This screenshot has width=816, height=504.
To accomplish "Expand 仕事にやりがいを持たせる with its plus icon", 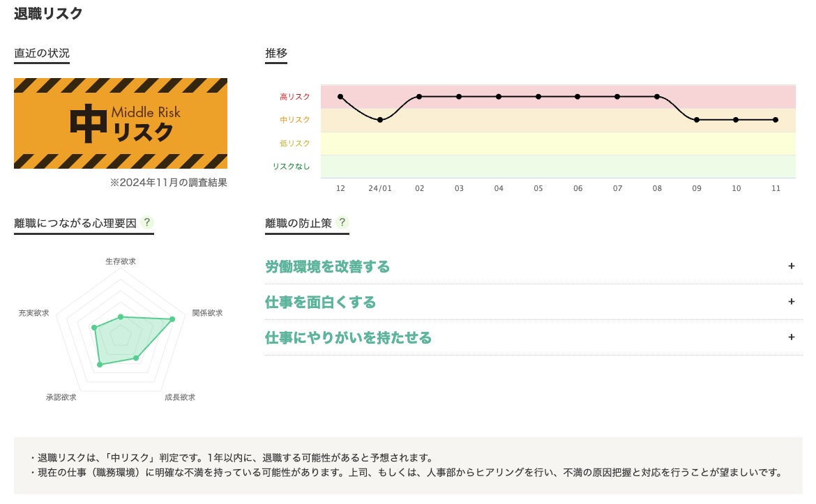I will click(791, 337).
